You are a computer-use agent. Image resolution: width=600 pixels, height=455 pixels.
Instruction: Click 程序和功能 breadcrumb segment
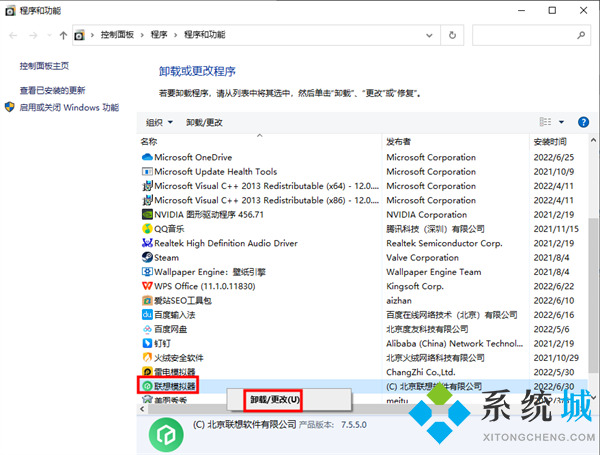(204, 35)
